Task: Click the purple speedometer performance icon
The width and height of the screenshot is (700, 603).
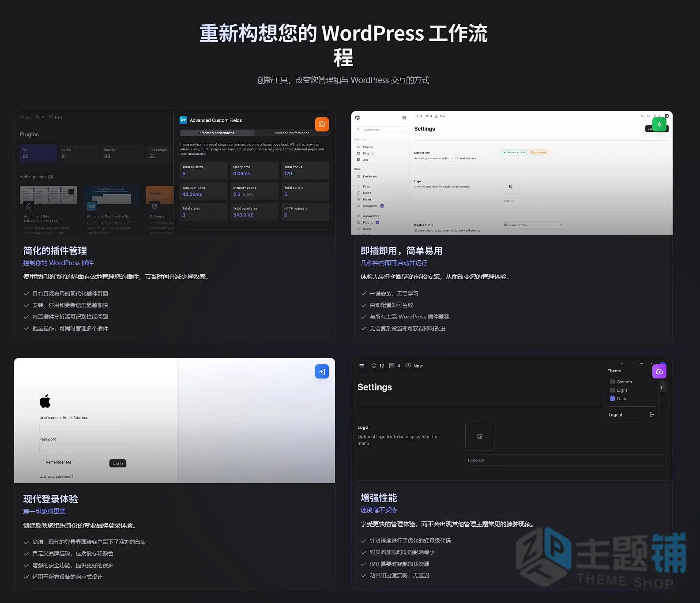Action: click(x=659, y=371)
